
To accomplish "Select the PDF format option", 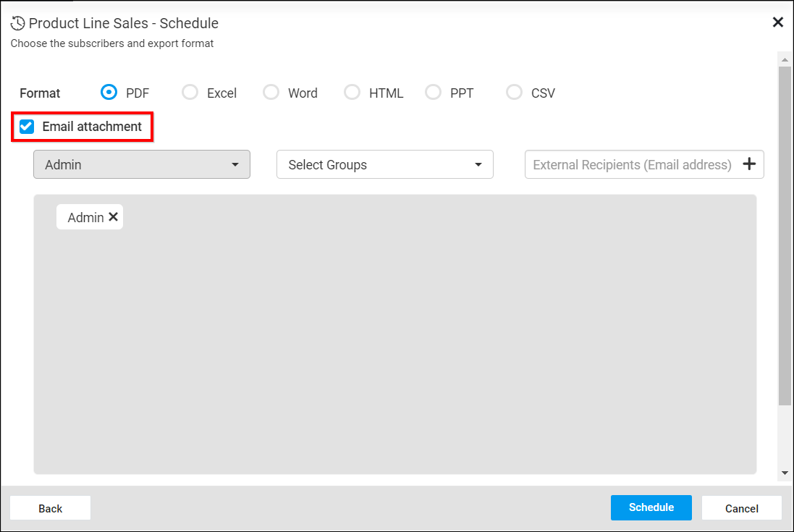I will 109,92.
